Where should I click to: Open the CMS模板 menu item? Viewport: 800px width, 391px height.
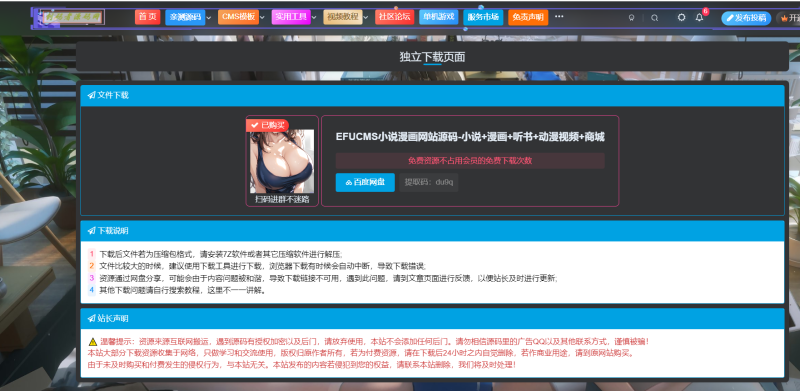[x=238, y=17]
